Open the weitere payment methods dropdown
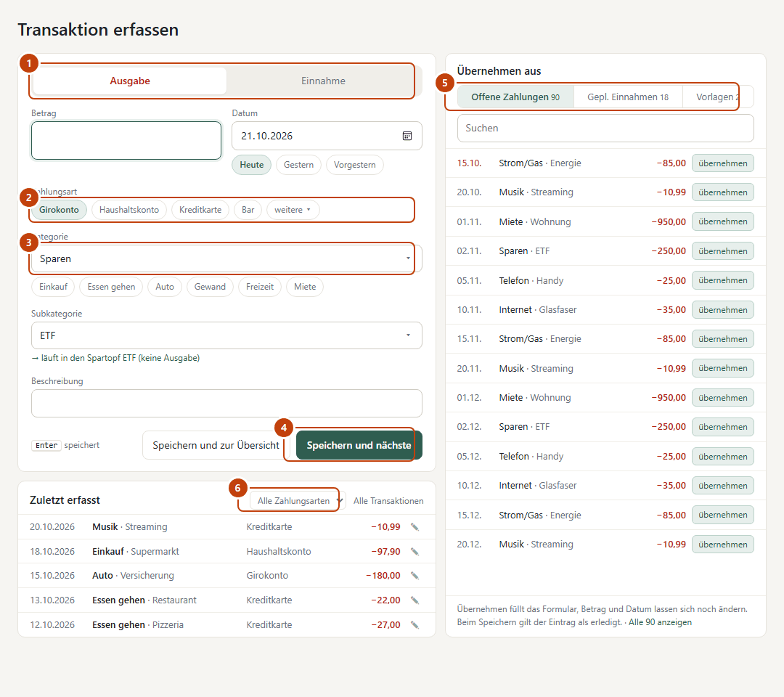Image resolution: width=784 pixels, height=697 pixels. [x=293, y=210]
